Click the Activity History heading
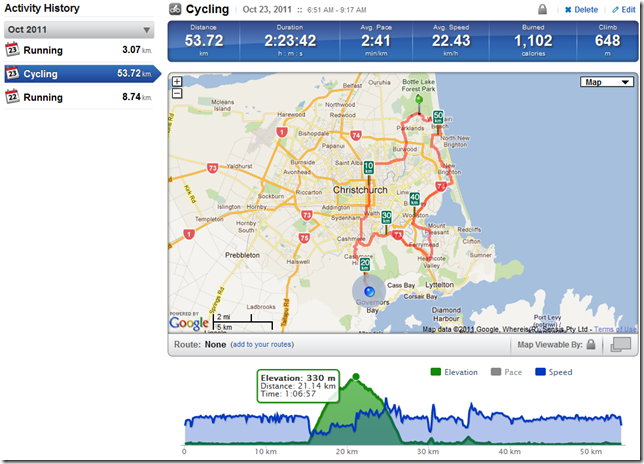Image resolution: width=644 pixels, height=464 pixels. (x=42, y=8)
